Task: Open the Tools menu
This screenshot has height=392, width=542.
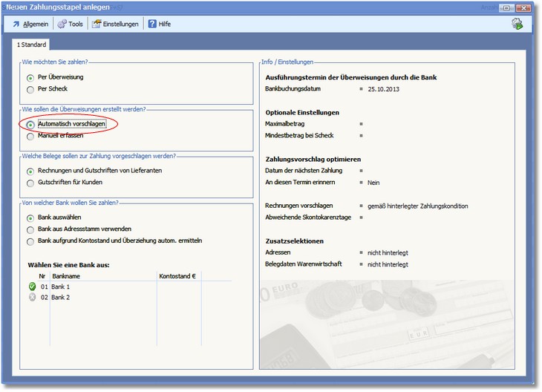Action: coord(76,24)
